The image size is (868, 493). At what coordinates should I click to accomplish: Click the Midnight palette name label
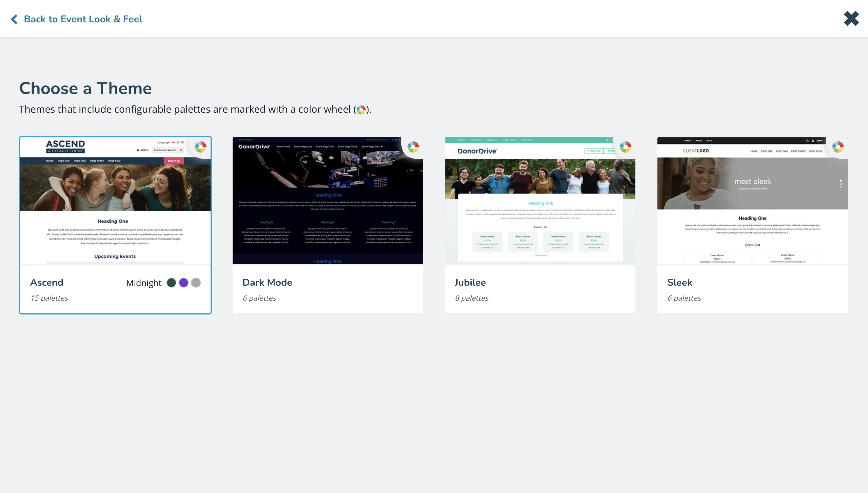pyautogui.click(x=144, y=283)
